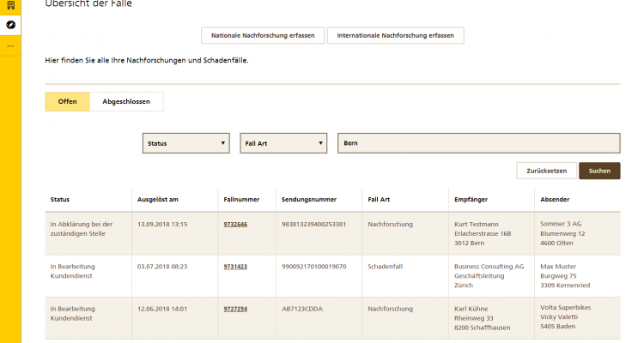Click the Fall Art column header
644x343 pixels.
(379, 200)
